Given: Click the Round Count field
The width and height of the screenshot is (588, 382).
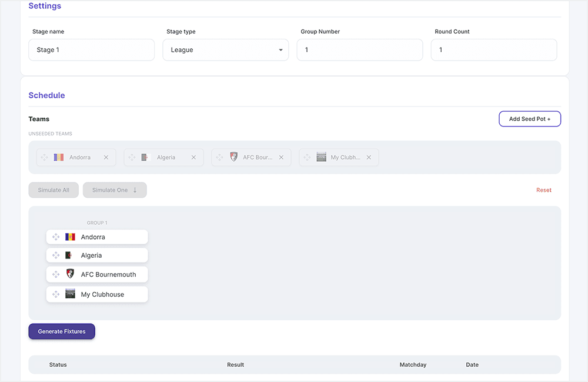Looking at the screenshot, I should click(x=493, y=50).
